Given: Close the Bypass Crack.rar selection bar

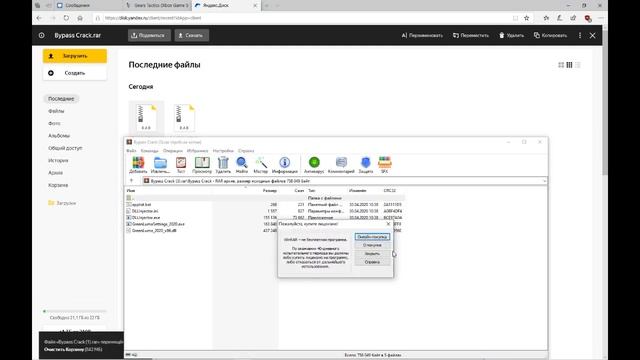Looking at the screenshot, I should (593, 36).
